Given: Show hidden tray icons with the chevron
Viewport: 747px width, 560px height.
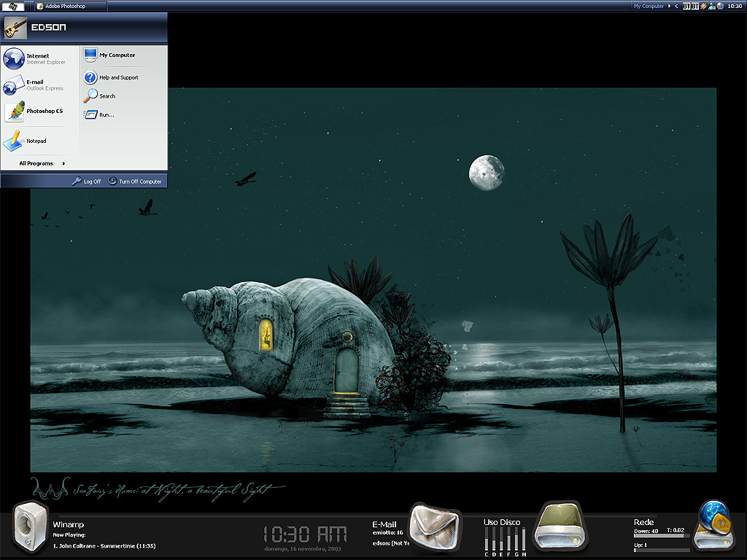Looking at the screenshot, I should point(677,6).
